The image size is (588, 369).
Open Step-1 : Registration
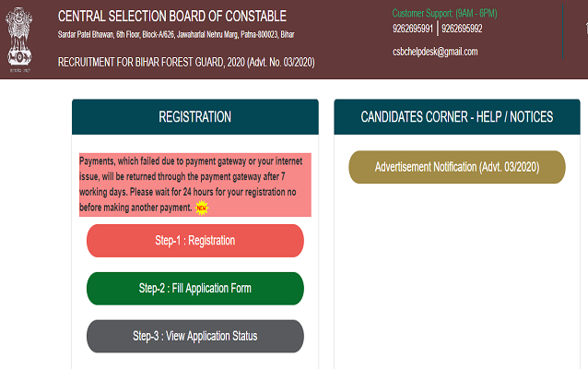pos(194,241)
